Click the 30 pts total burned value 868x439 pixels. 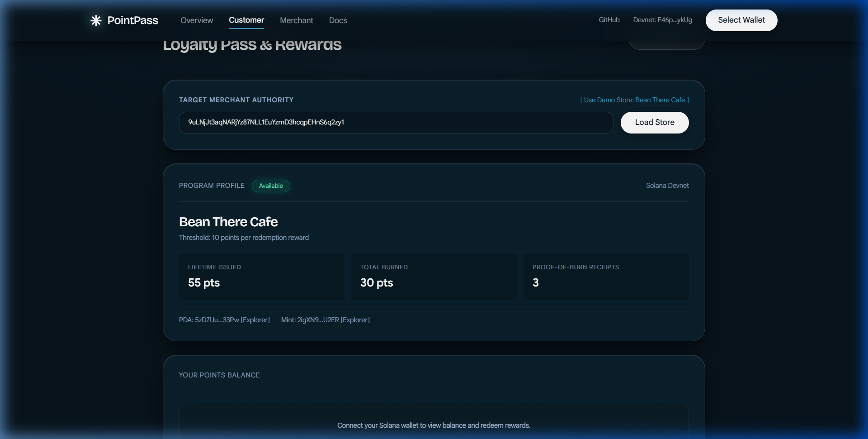click(x=377, y=283)
